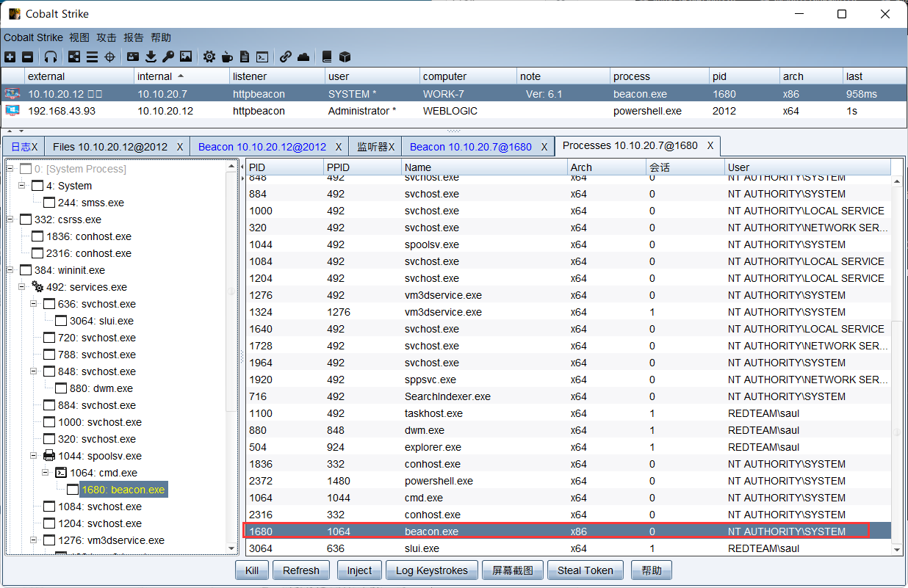Click the Inject button
This screenshot has width=908, height=588.
360,570
